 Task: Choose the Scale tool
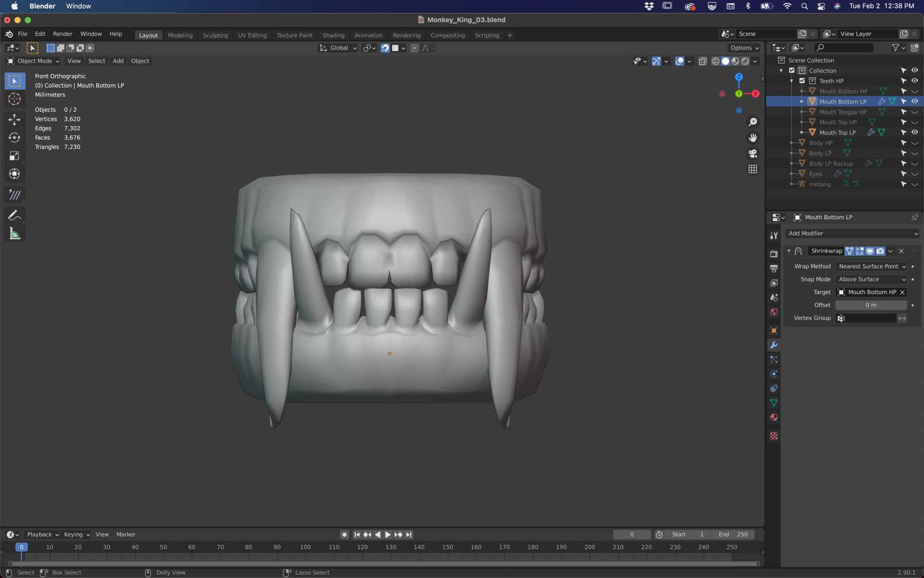[14, 156]
